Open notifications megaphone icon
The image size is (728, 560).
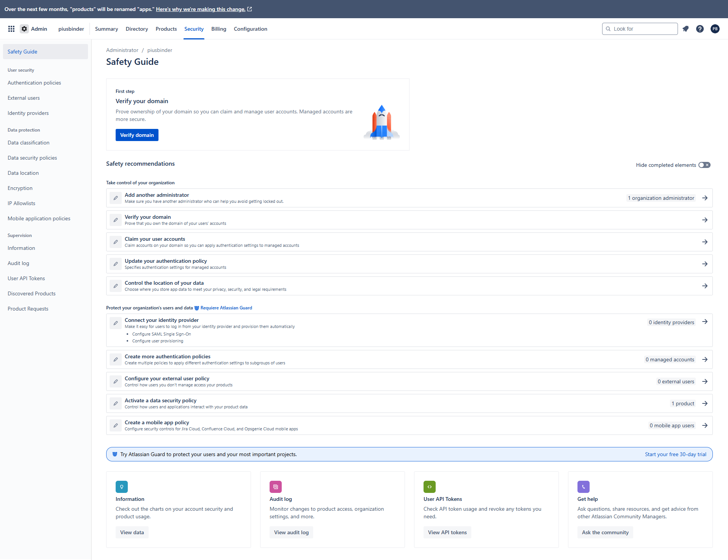686,29
